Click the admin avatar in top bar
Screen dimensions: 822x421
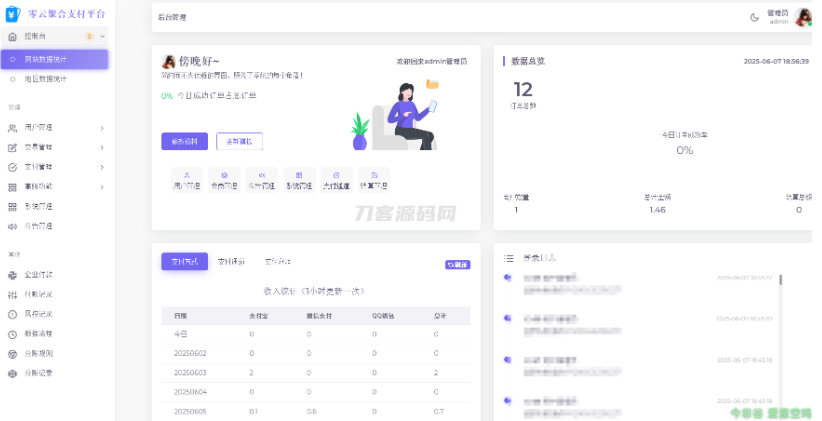coord(803,17)
